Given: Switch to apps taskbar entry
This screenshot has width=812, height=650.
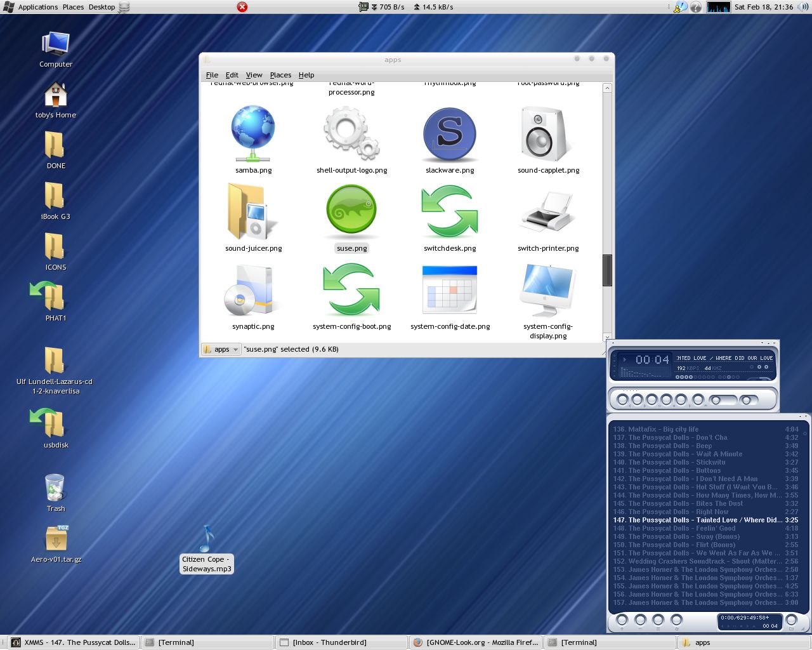Looking at the screenshot, I should pos(743,642).
